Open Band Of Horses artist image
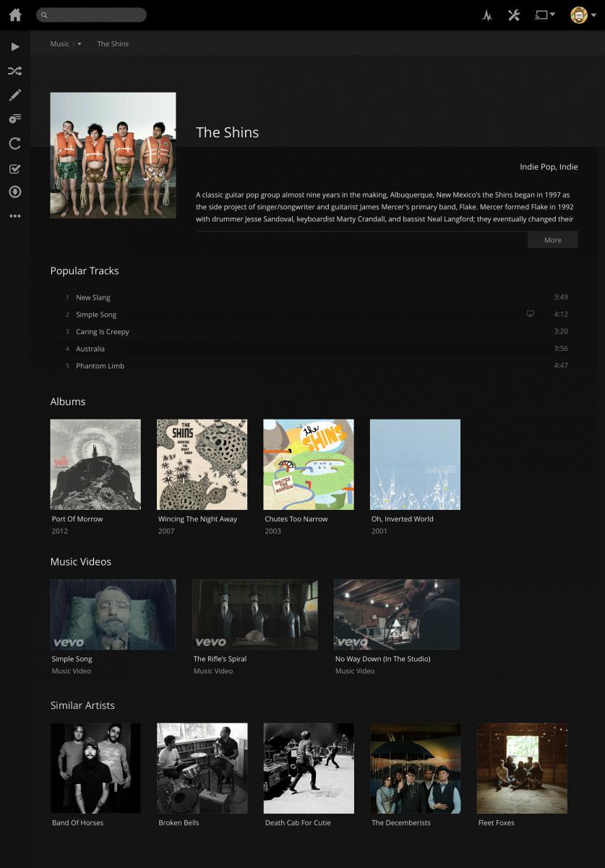This screenshot has height=868, width=605. pyautogui.click(x=95, y=768)
